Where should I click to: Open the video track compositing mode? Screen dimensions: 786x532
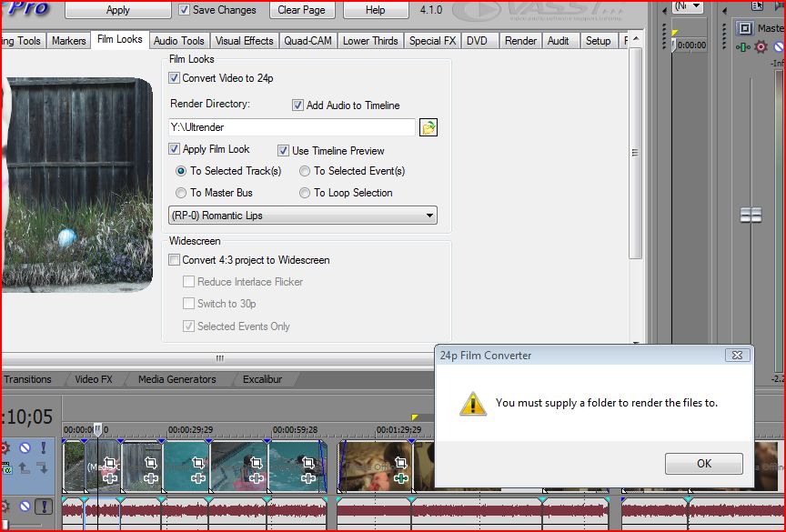(x=6, y=468)
